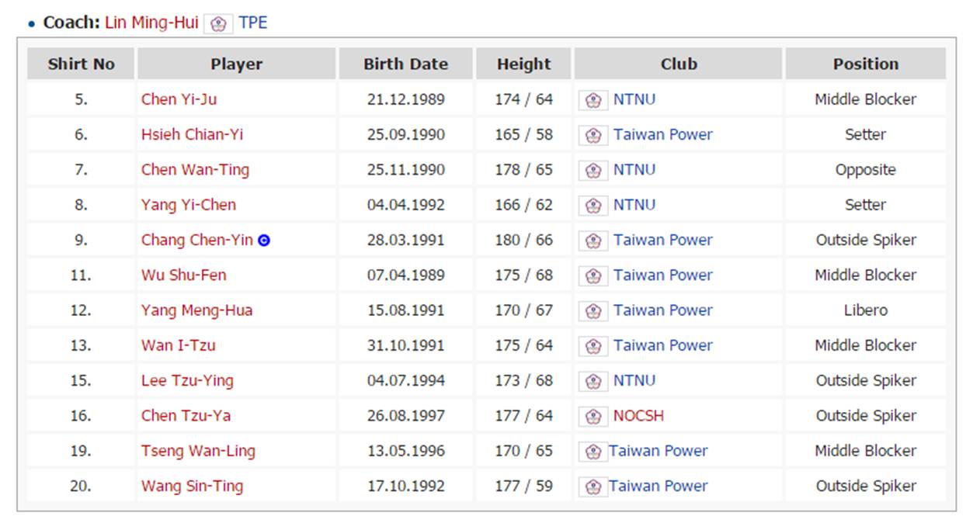Open player Wu Shu-Fen's page
The image size is (980, 530).
(184, 275)
